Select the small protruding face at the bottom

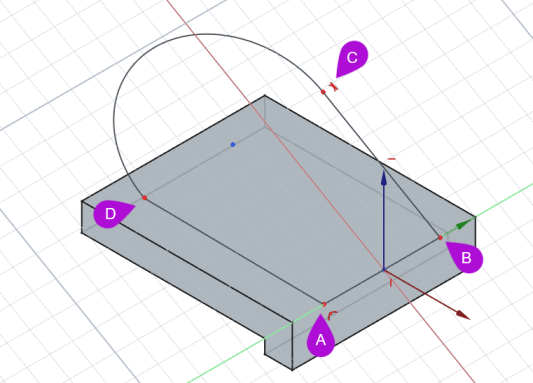(278, 345)
